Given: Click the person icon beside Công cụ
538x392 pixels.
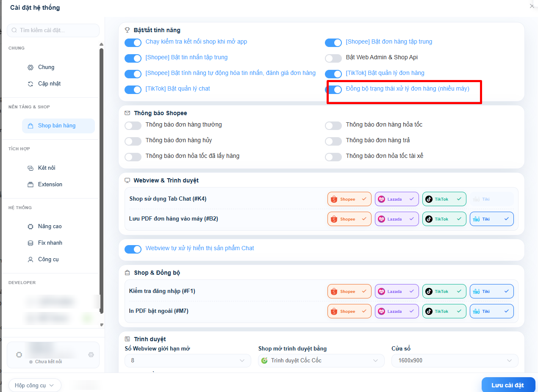Looking at the screenshot, I should 31,259.
